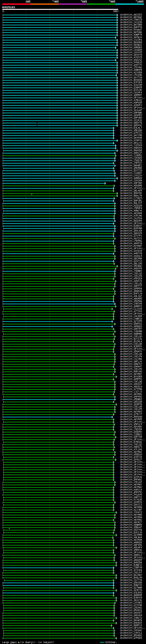
Task: Open hit UniRef100_C4J938
Action: 131,22
